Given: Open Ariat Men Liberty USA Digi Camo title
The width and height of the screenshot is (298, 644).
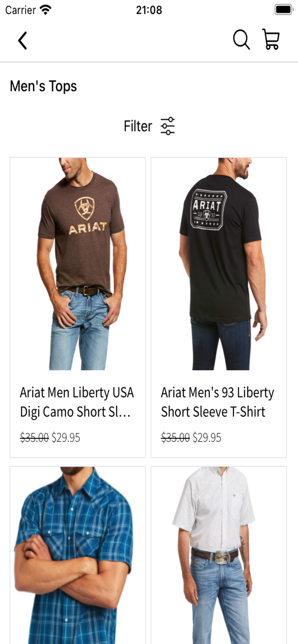Looking at the screenshot, I should click(x=77, y=402).
